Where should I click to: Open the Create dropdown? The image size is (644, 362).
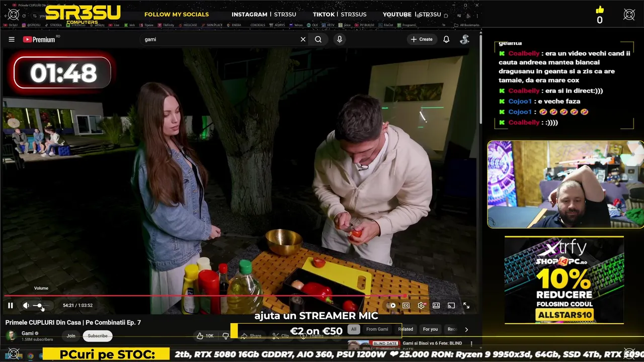click(x=421, y=39)
